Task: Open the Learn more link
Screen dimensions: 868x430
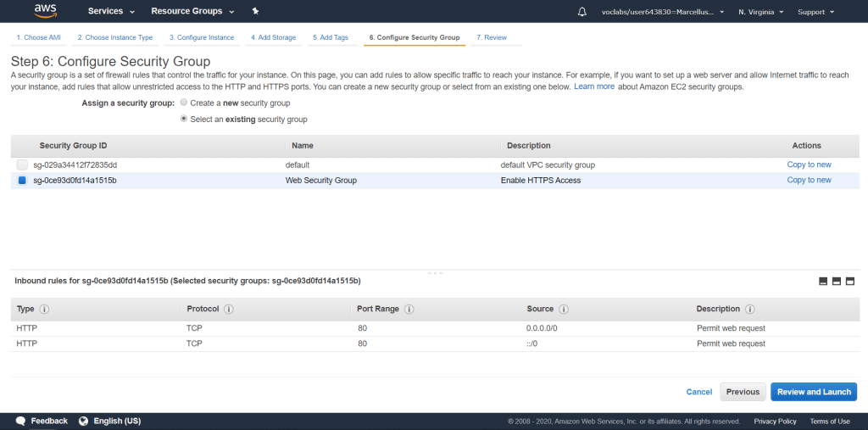Action: [594, 87]
